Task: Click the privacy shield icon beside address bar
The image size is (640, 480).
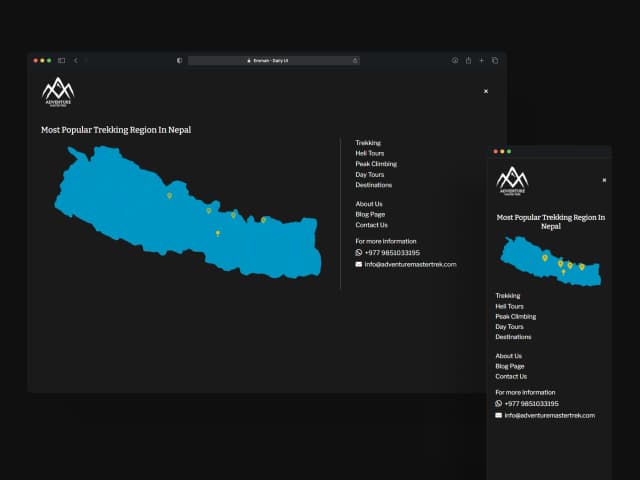Action: pyautogui.click(x=179, y=60)
